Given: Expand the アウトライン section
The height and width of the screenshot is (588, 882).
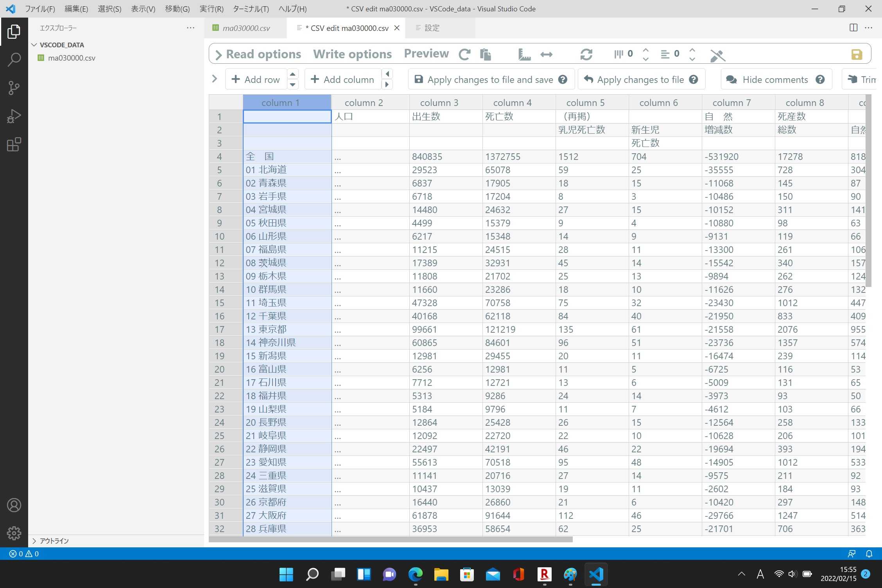Looking at the screenshot, I should [x=34, y=541].
